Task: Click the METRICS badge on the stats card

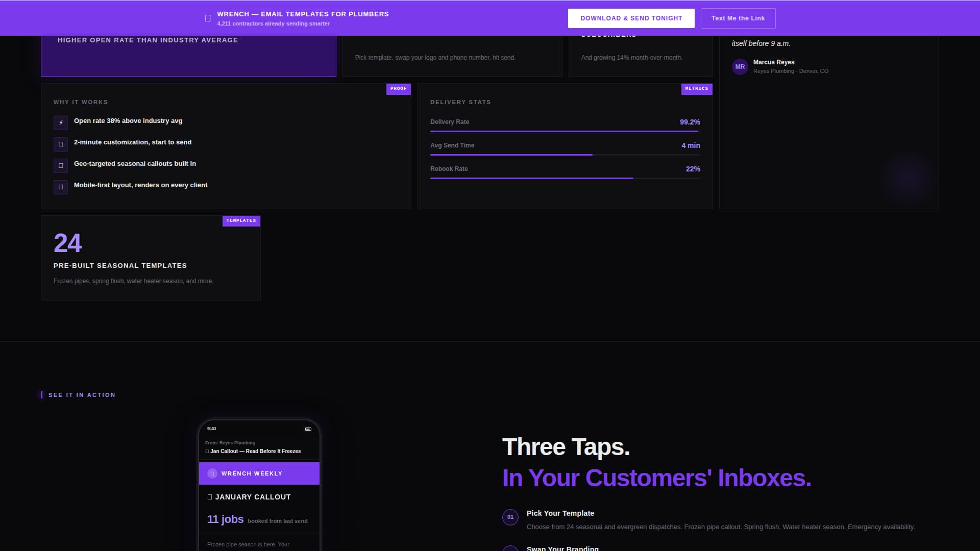Action: click(697, 89)
